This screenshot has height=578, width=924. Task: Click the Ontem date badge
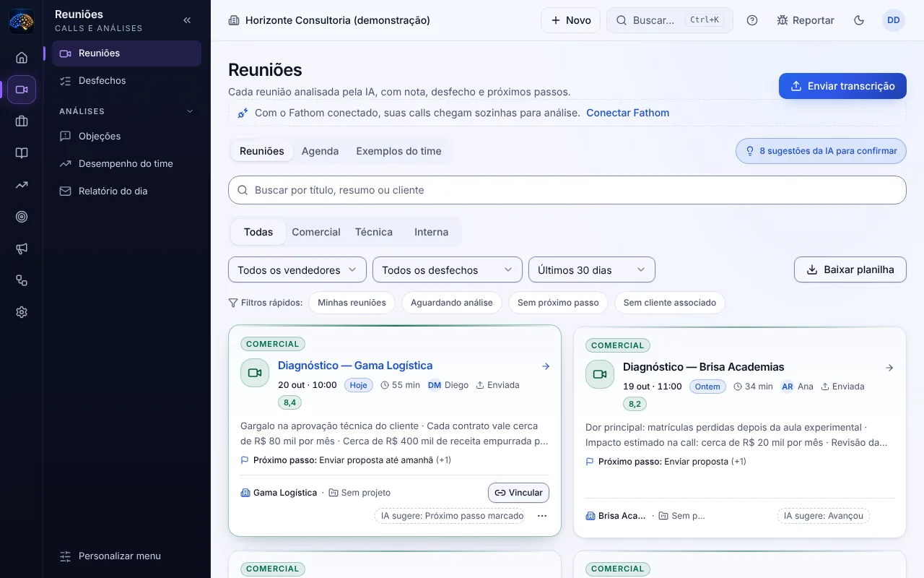[x=707, y=387]
